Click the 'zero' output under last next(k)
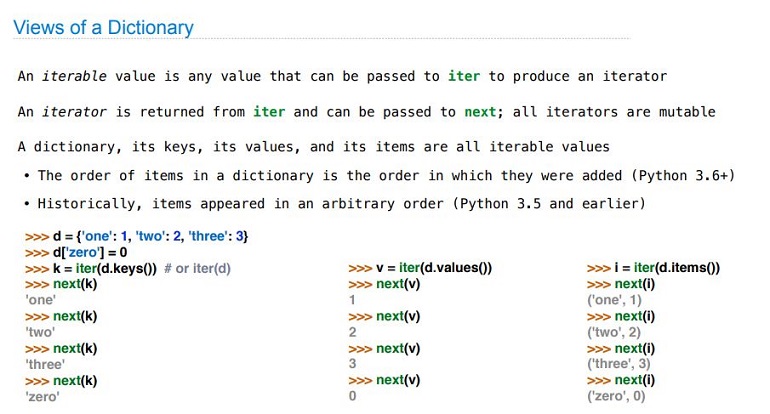Image resolution: width=770 pixels, height=414 pixels. 42,396
